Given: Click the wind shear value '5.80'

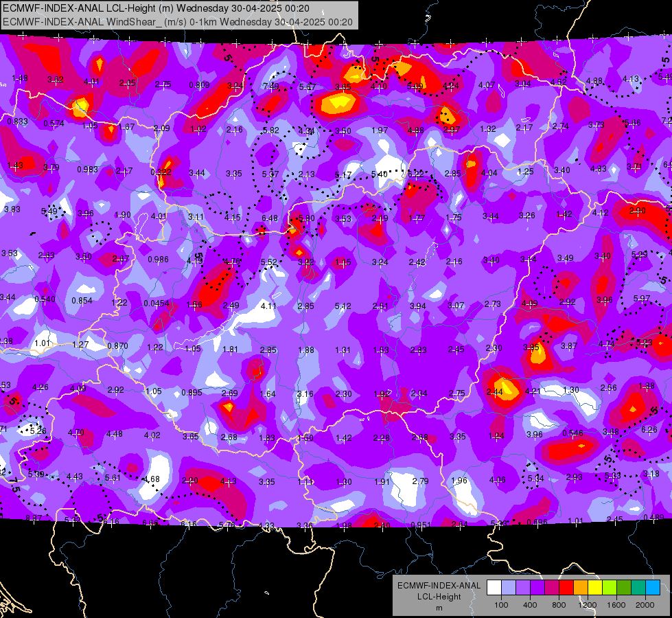Looking at the screenshot, I should point(306,218).
